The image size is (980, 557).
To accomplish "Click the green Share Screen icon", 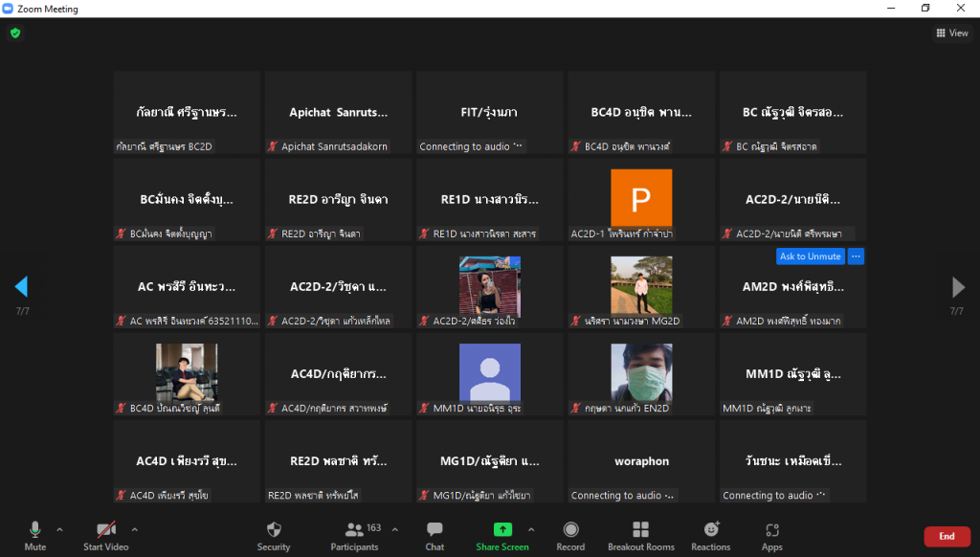I will tap(502, 529).
